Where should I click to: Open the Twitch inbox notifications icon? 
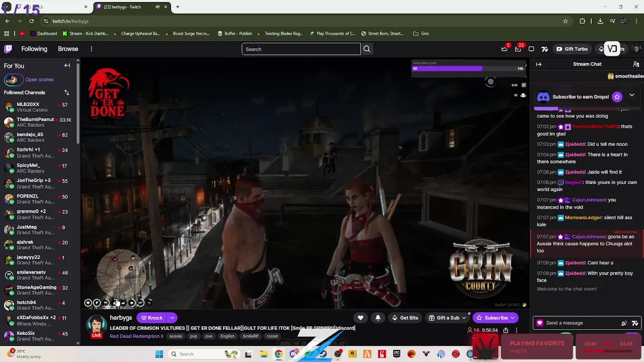pyautogui.click(x=518, y=49)
